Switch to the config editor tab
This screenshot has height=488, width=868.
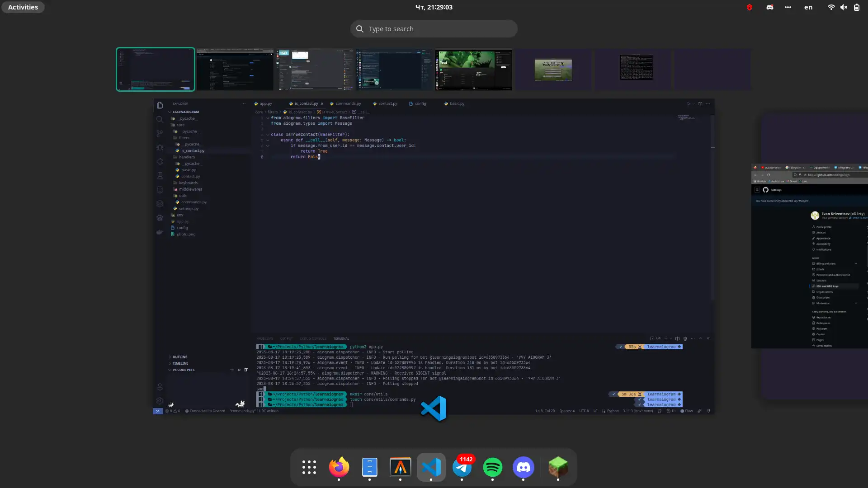click(x=417, y=103)
